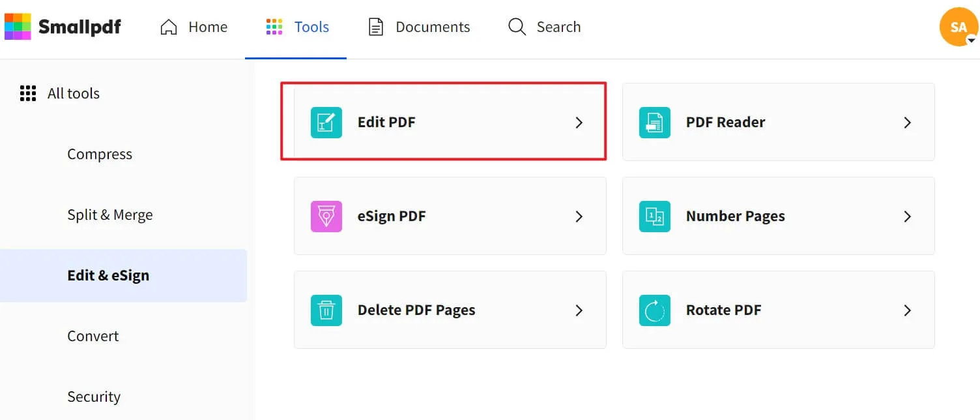
Task: Expand the Edit PDF chevron arrow
Action: [x=579, y=123]
